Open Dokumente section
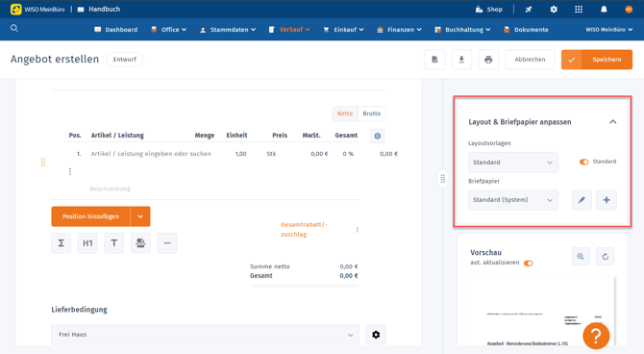The width and height of the screenshot is (644, 354). [526, 30]
